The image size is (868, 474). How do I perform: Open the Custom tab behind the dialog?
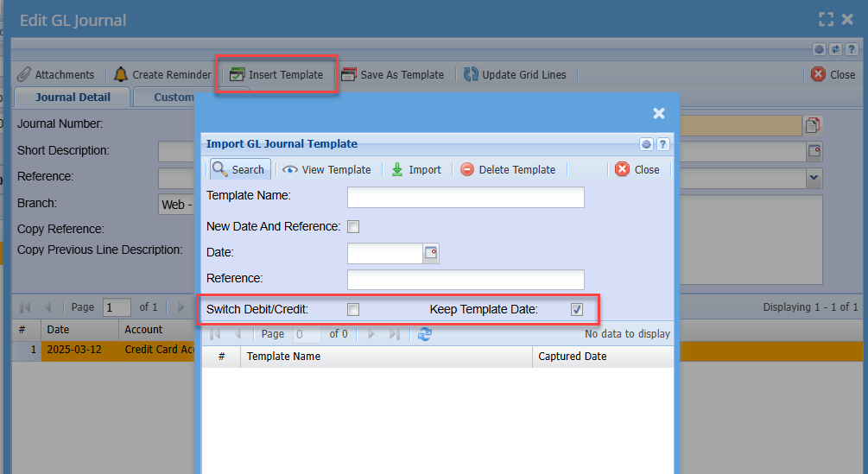click(x=166, y=98)
